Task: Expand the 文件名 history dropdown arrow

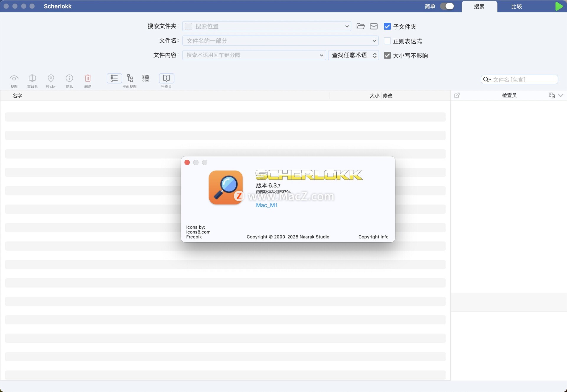Action: [x=374, y=41]
